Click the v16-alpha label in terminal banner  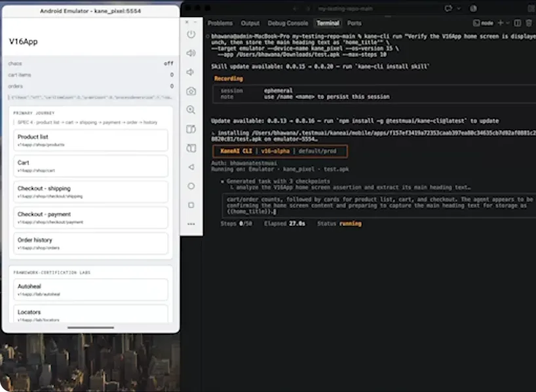pyautogui.click(x=275, y=151)
